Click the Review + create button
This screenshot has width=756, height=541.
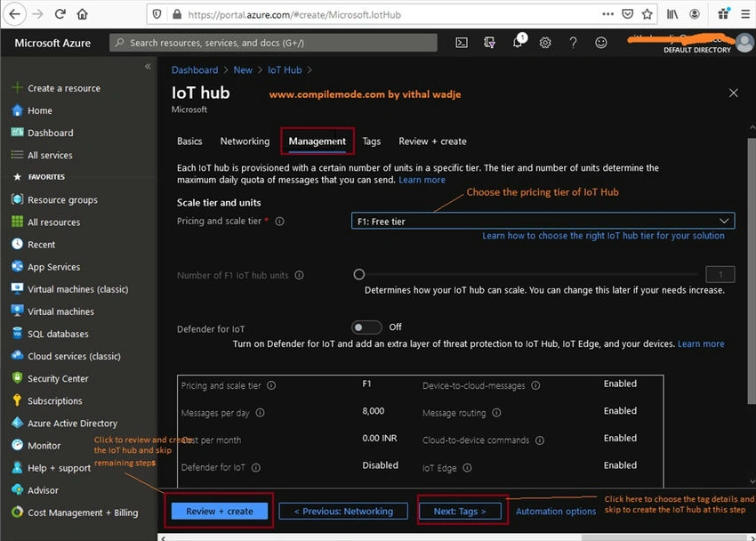[x=220, y=511]
